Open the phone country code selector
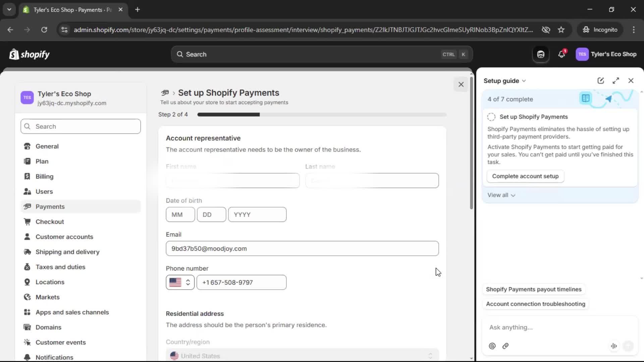This screenshot has width=644, height=362. (180, 283)
